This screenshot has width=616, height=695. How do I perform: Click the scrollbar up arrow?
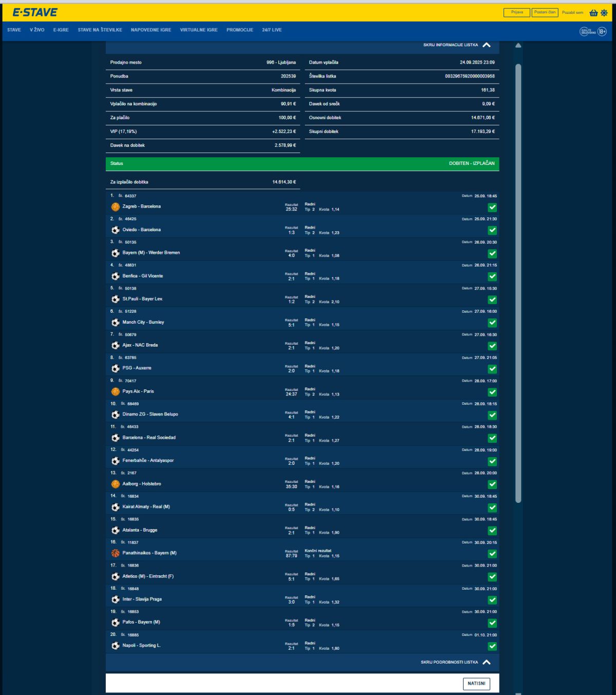coord(518,46)
